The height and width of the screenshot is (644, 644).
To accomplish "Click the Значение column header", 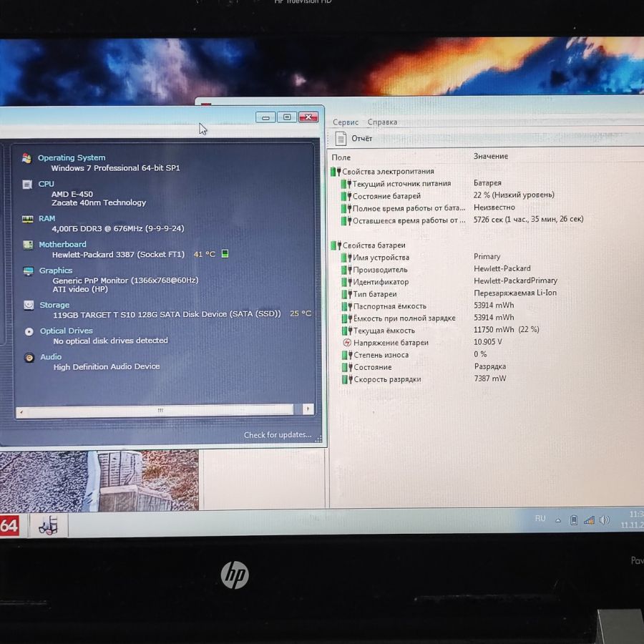I will point(490,156).
